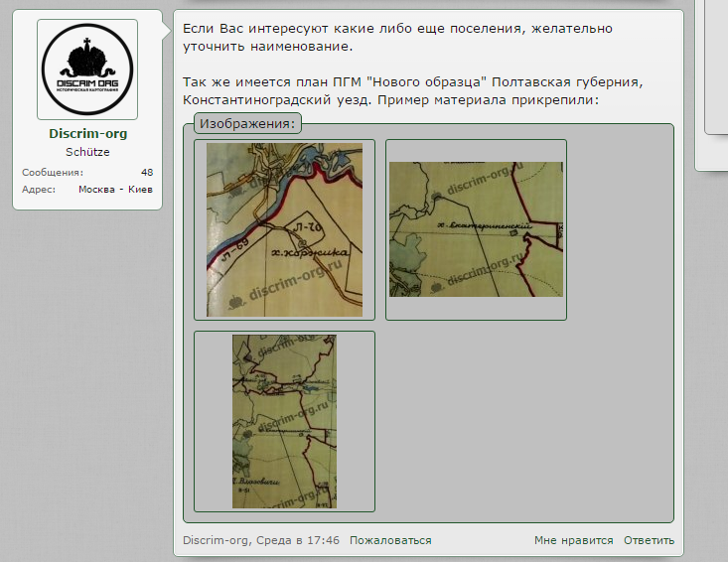
Task: Reply to the post using 'Ответить'
Action: [x=649, y=541]
